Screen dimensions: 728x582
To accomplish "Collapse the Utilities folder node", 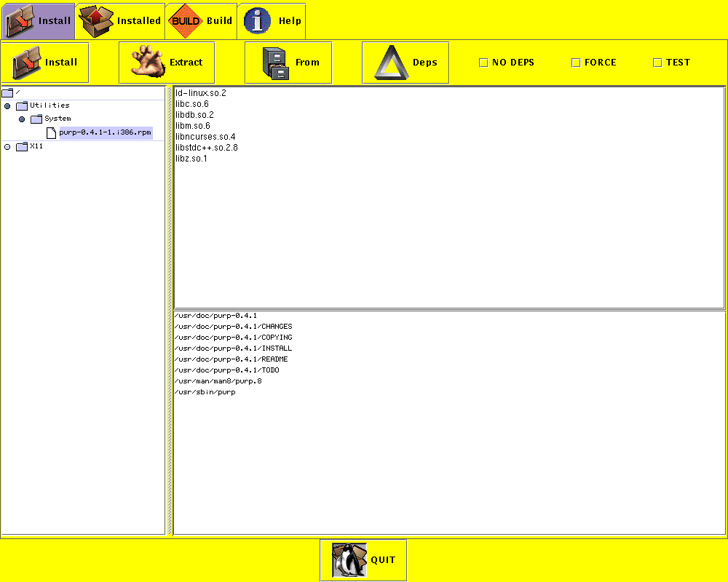I will coord(8,106).
